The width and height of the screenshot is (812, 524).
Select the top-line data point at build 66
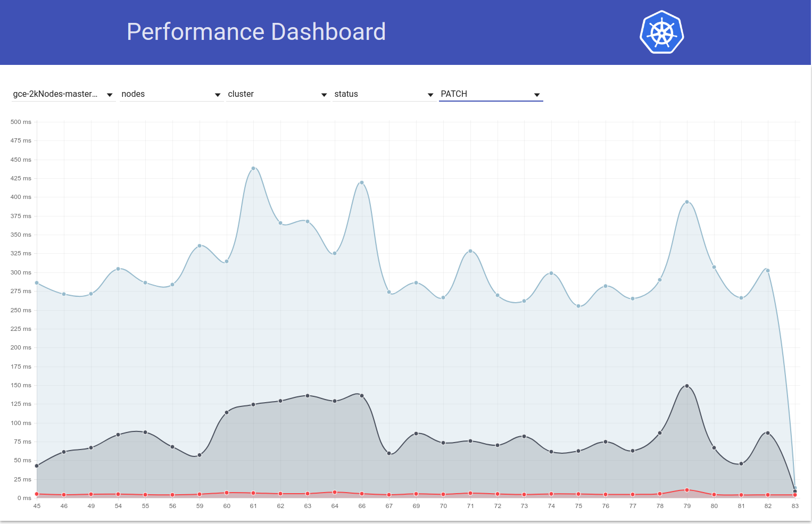(362, 182)
